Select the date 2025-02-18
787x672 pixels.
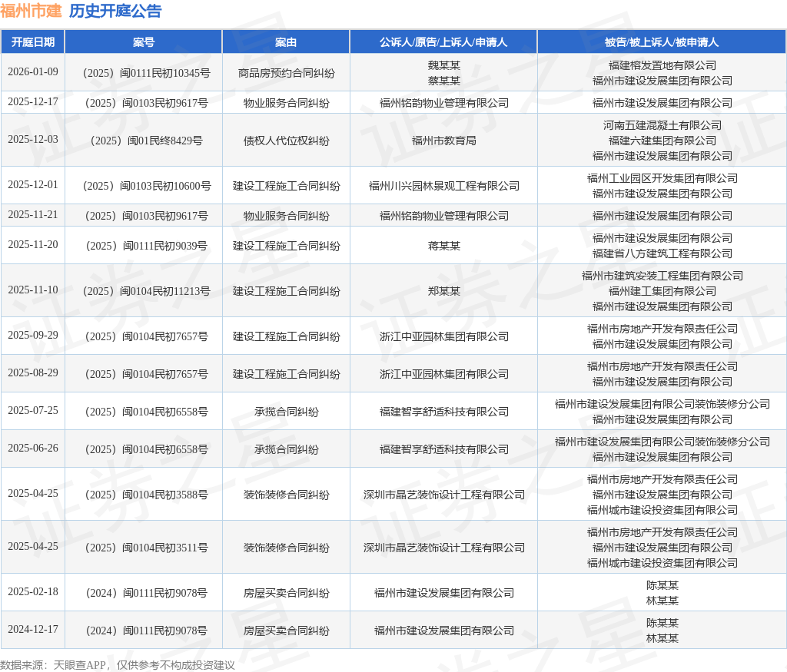click(33, 592)
